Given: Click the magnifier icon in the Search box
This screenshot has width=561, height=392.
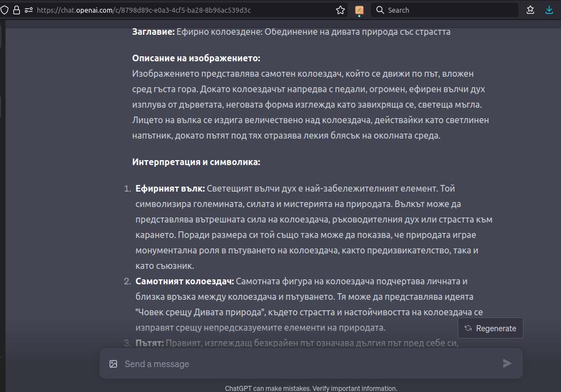Looking at the screenshot, I should pyautogui.click(x=380, y=10).
